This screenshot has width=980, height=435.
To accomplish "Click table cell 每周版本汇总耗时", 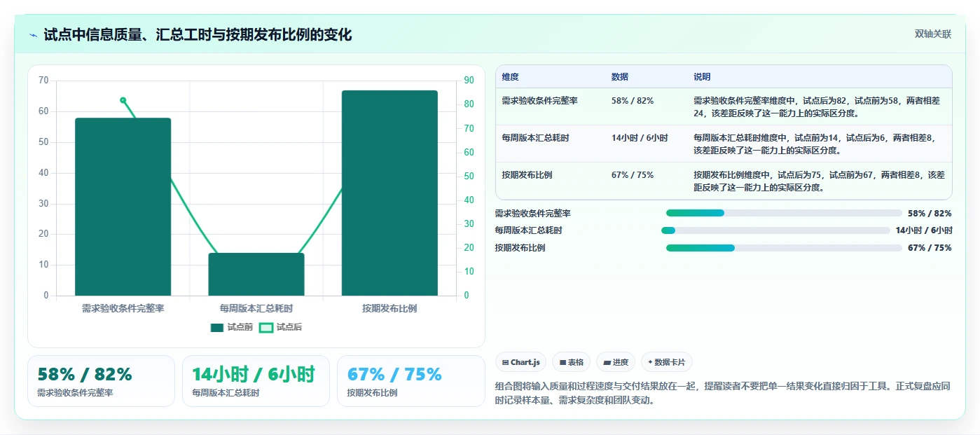I will (x=535, y=138).
